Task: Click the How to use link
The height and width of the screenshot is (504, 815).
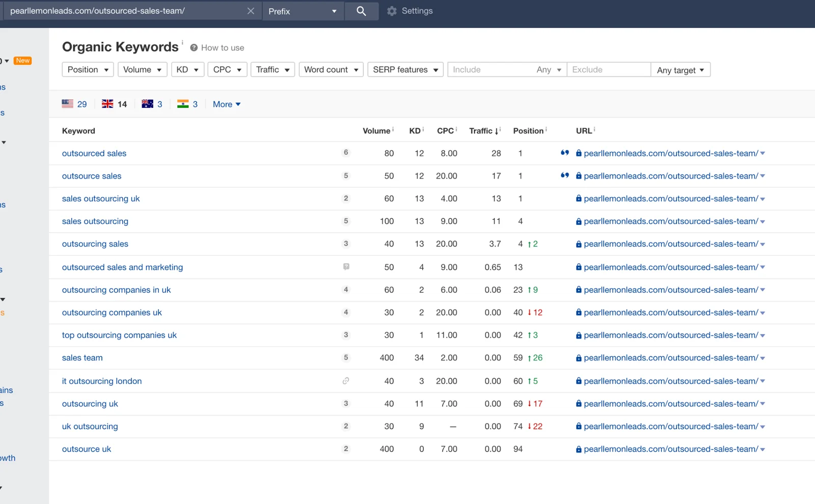Action: click(223, 48)
